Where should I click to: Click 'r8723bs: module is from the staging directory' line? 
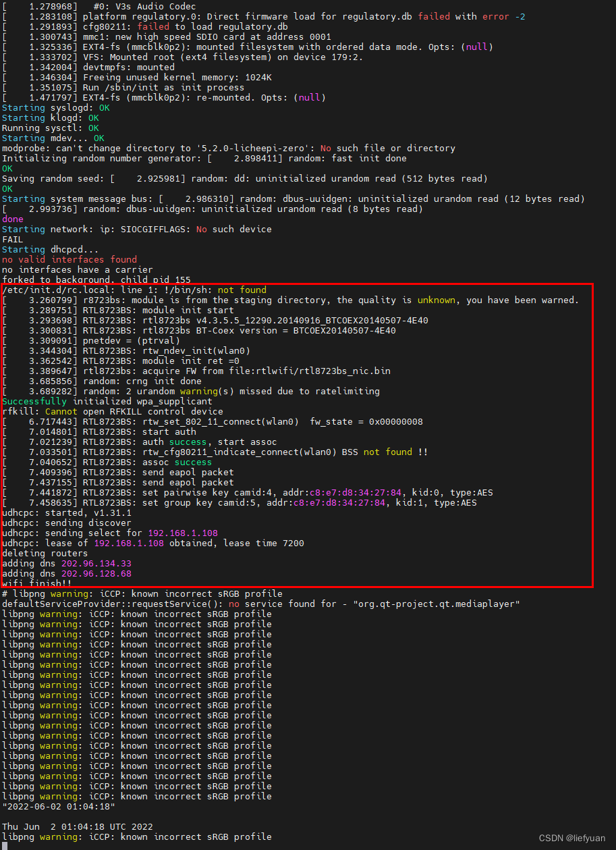(291, 300)
